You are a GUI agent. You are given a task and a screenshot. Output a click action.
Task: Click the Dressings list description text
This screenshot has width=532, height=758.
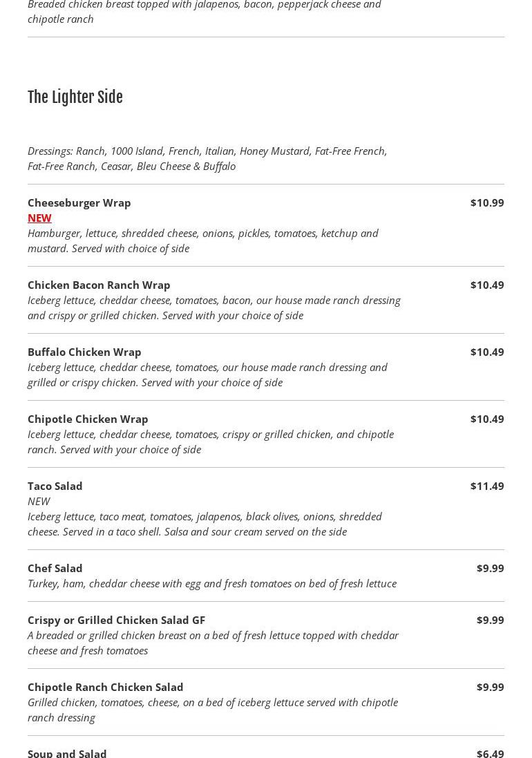207,158
